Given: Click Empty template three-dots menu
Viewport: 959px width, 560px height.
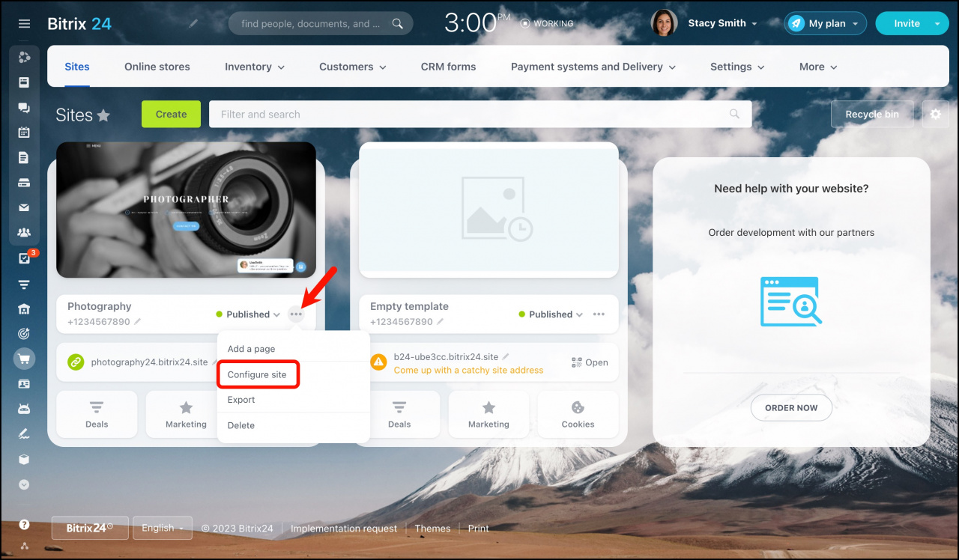Looking at the screenshot, I should click(599, 314).
